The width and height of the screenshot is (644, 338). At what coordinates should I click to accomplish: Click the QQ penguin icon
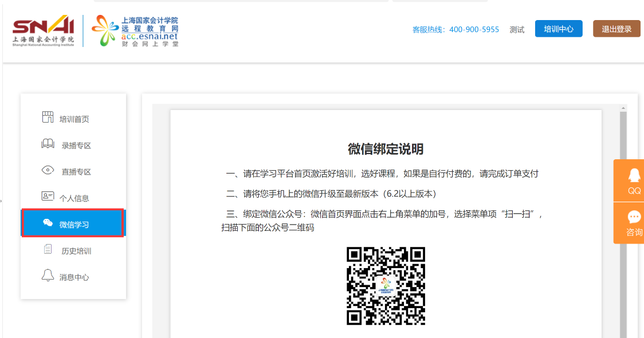click(634, 175)
